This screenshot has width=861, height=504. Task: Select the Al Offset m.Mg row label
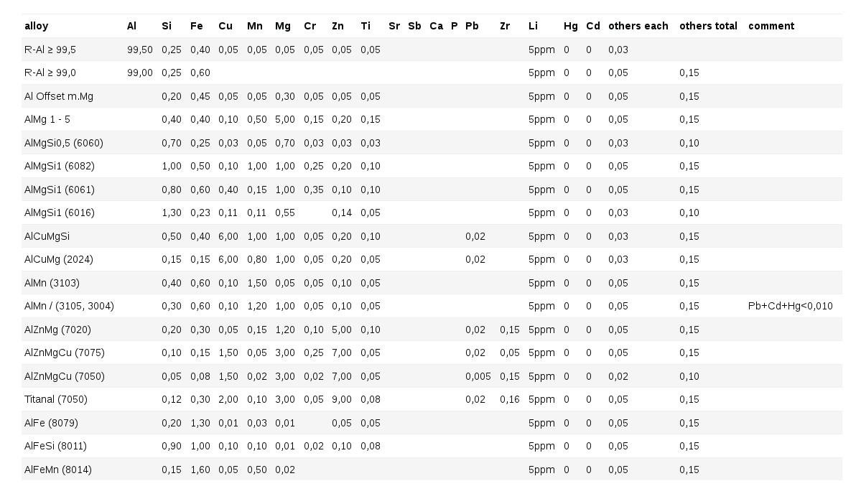pyautogui.click(x=59, y=96)
